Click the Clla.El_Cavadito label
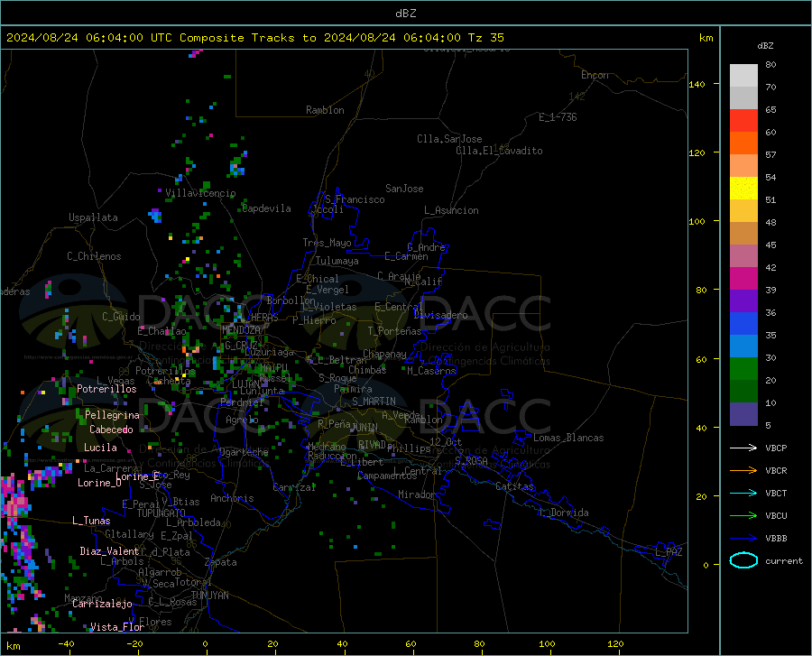Image resolution: width=812 pixels, height=656 pixels. (x=499, y=151)
